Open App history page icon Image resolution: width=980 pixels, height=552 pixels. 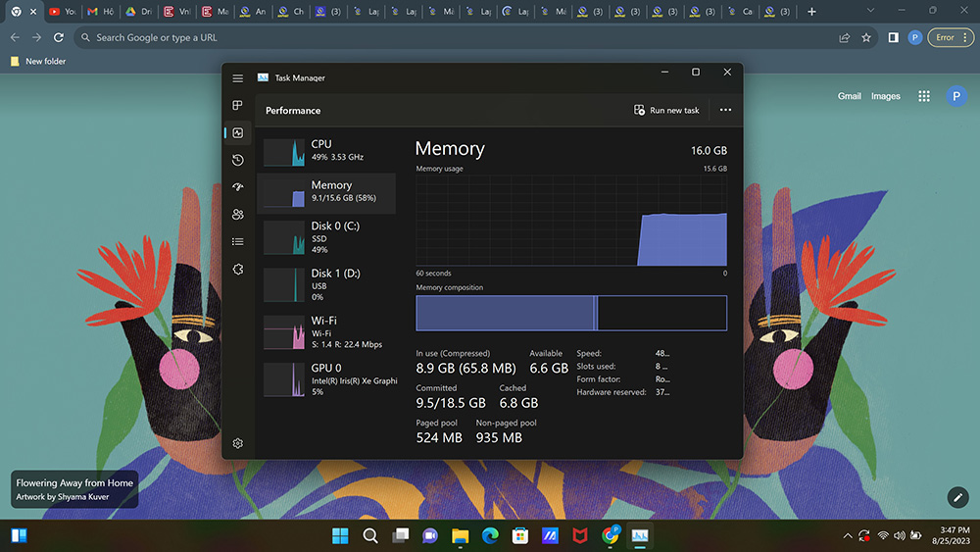click(237, 160)
